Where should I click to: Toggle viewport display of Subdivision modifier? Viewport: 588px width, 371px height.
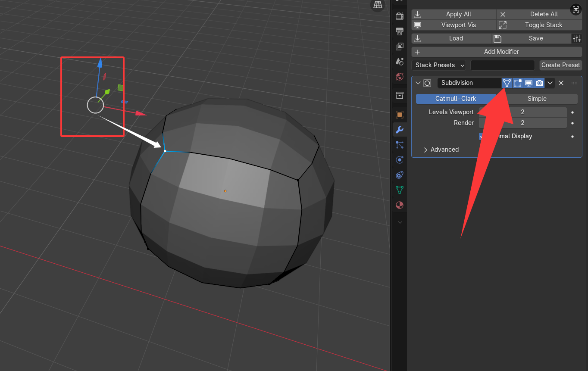pos(529,83)
